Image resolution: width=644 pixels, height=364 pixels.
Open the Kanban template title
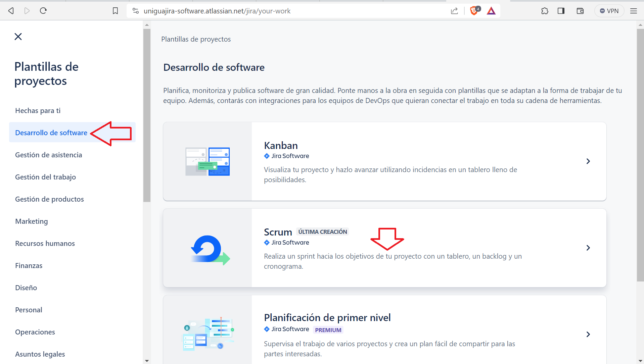(x=281, y=146)
